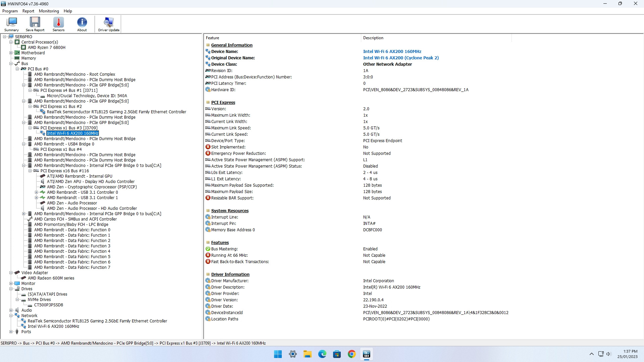Click the Device Name value Intel Wi-Fi 6 AX200
The height and width of the screenshot is (362, 644).
392,52
